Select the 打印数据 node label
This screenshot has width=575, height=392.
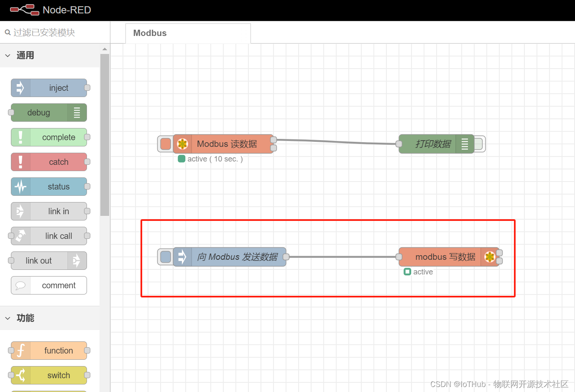click(433, 144)
